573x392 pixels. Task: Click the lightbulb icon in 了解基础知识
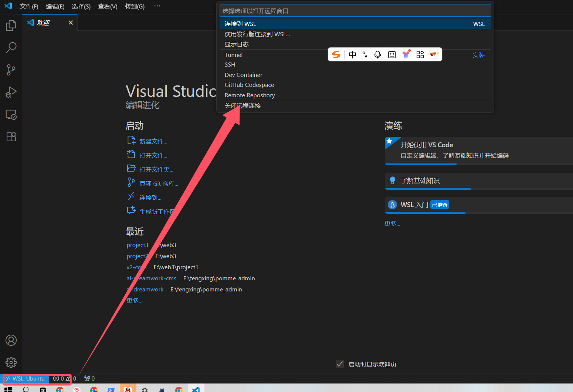click(393, 180)
